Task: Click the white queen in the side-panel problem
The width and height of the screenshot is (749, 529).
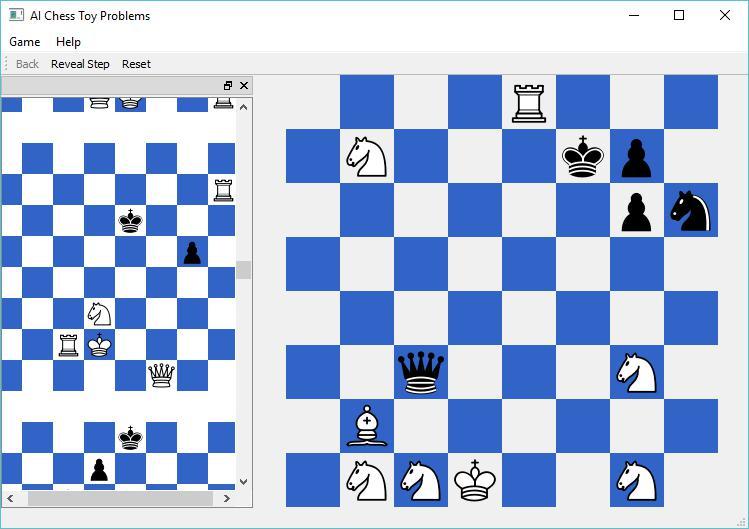Action: (161, 376)
